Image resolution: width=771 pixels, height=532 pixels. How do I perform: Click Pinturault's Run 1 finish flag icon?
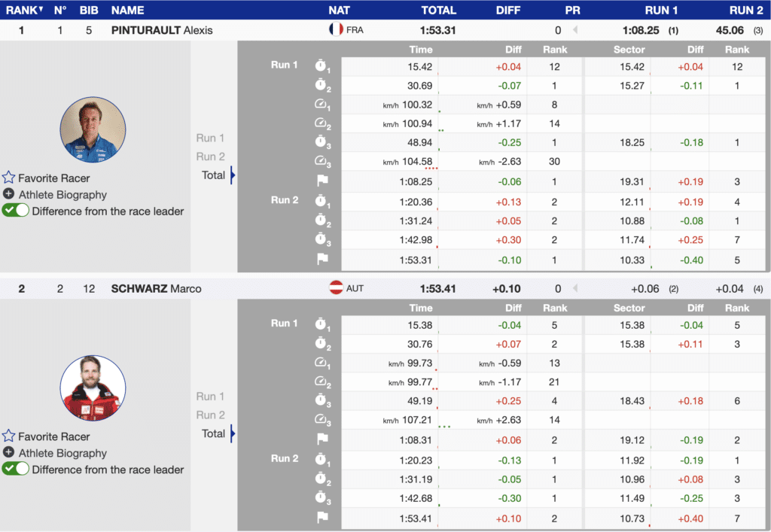click(x=322, y=182)
